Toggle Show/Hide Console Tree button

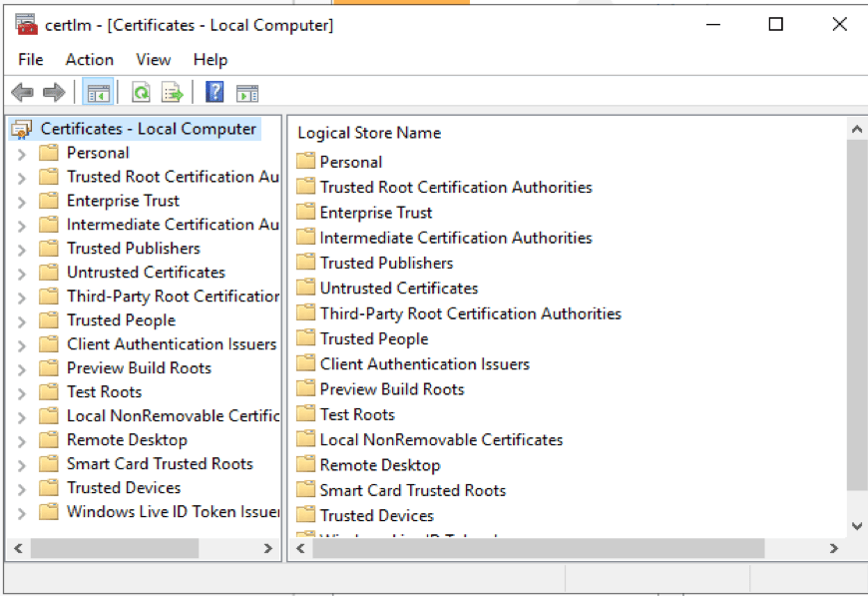click(98, 93)
